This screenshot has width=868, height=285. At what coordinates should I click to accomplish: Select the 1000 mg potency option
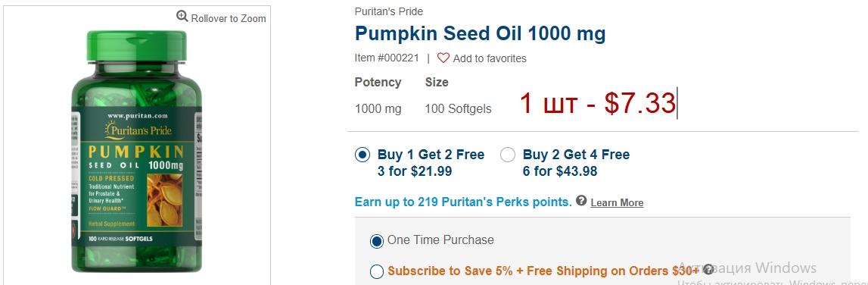[378, 108]
